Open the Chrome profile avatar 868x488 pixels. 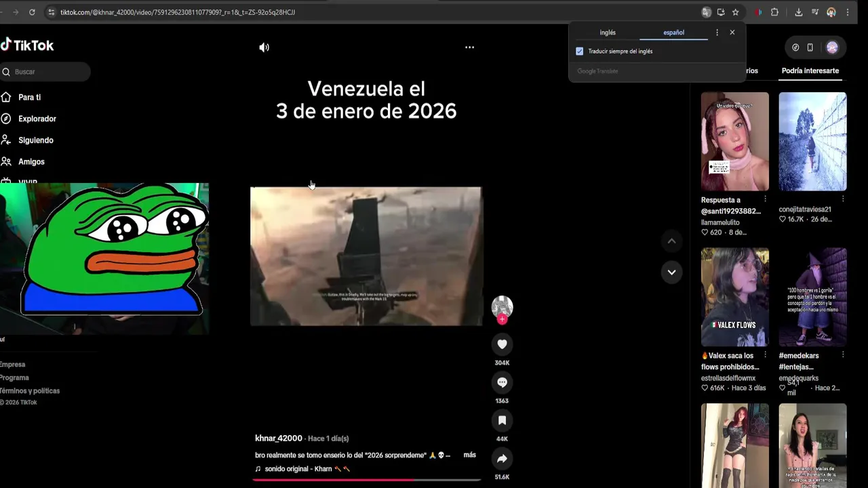pos(831,12)
